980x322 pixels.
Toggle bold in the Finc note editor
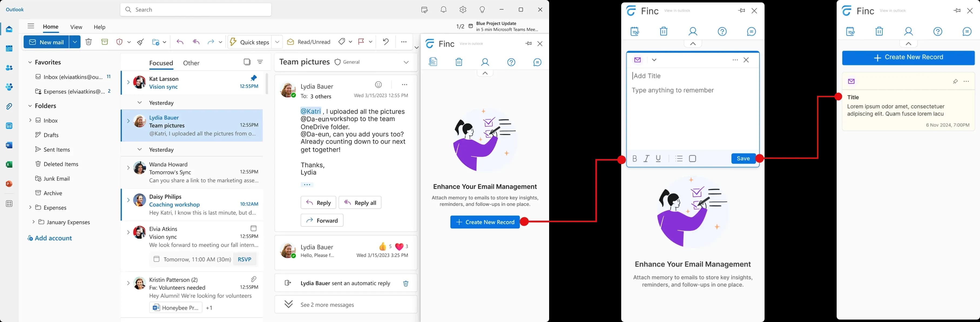[634, 158]
